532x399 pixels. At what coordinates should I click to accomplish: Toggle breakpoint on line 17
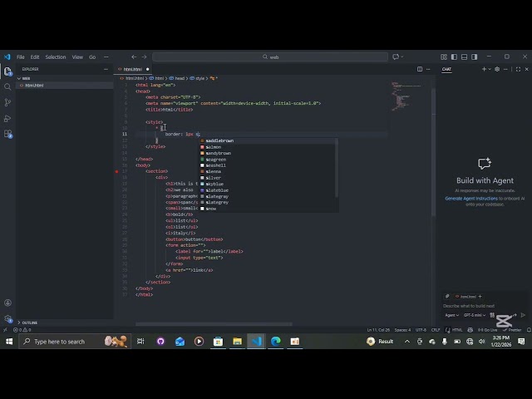116,171
